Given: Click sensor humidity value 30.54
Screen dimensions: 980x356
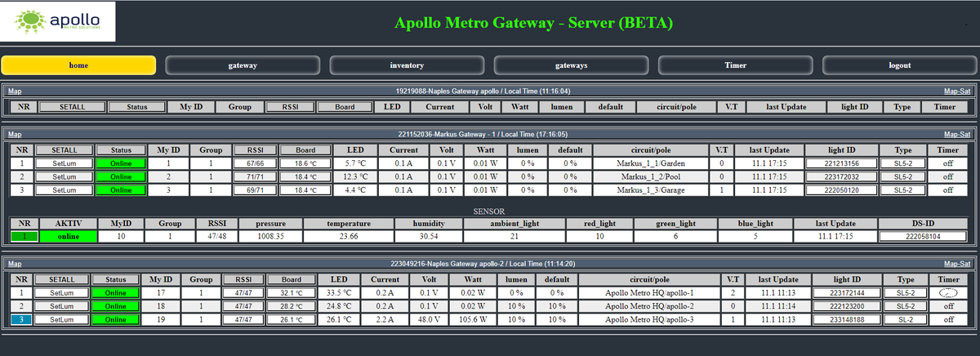Looking at the screenshot, I should click(x=428, y=236).
